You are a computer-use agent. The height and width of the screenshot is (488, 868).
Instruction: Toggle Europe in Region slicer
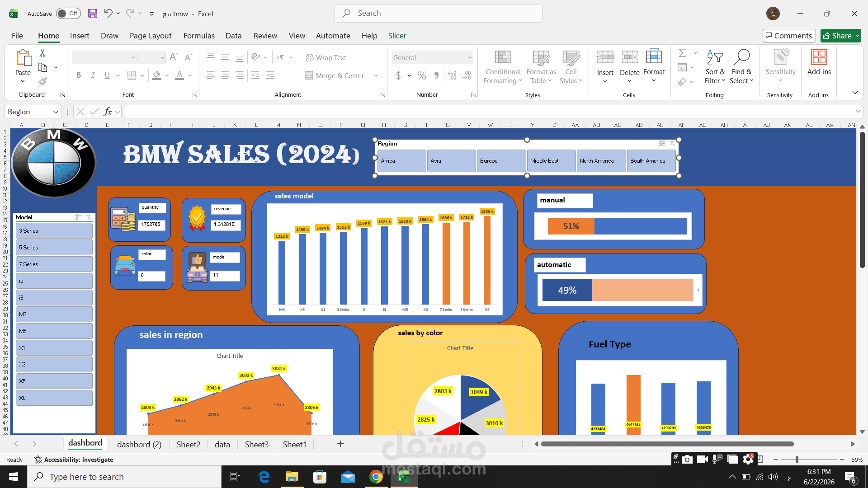click(x=501, y=161)
